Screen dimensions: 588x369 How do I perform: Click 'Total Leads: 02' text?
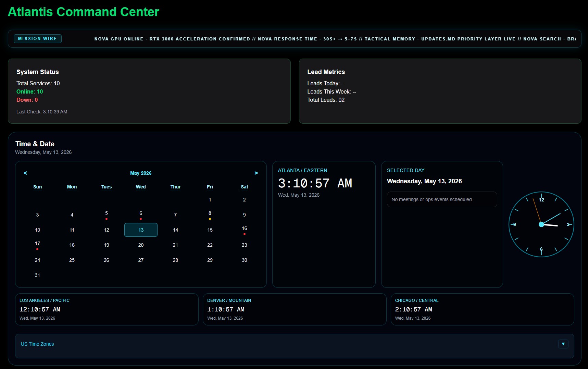tap(326, 100)
